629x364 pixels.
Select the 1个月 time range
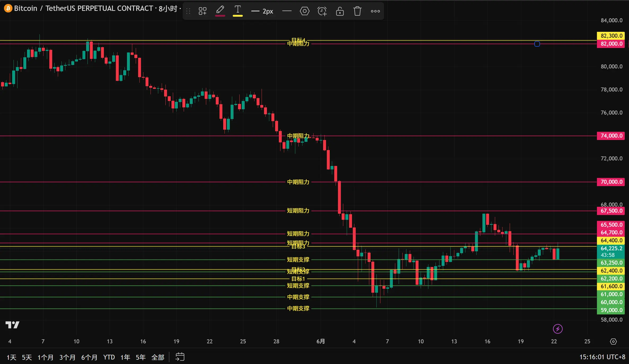46,357
